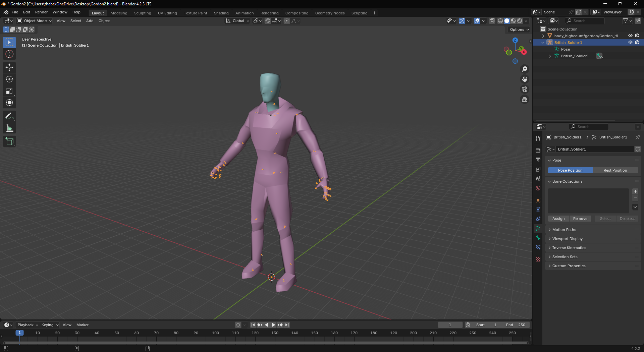Switch armature to Rest Position

click(x=615, y=170)
